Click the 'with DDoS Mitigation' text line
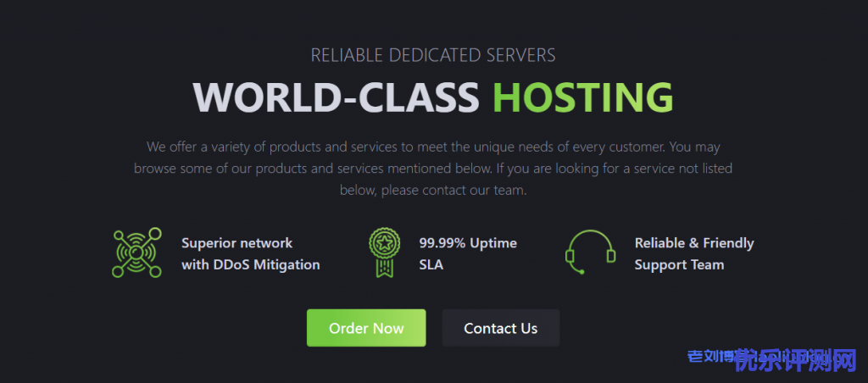Screen dimensions: 868x383 coord(251,264)
